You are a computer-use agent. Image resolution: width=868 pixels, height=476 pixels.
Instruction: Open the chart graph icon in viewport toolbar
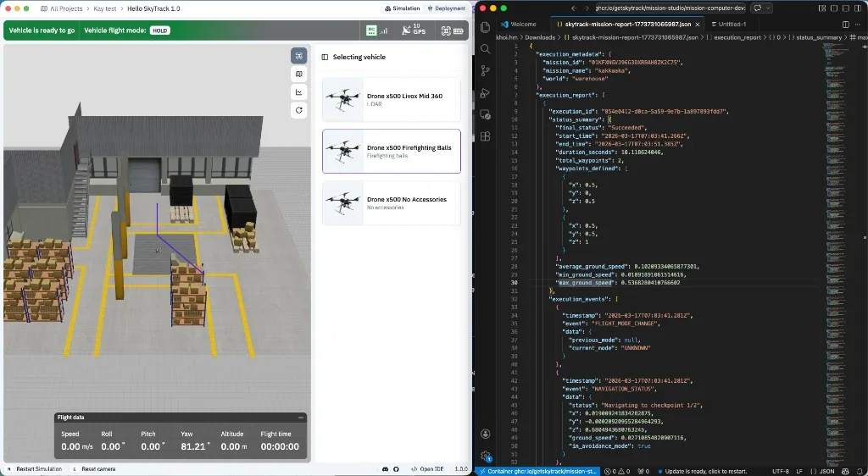pos(299,92)
